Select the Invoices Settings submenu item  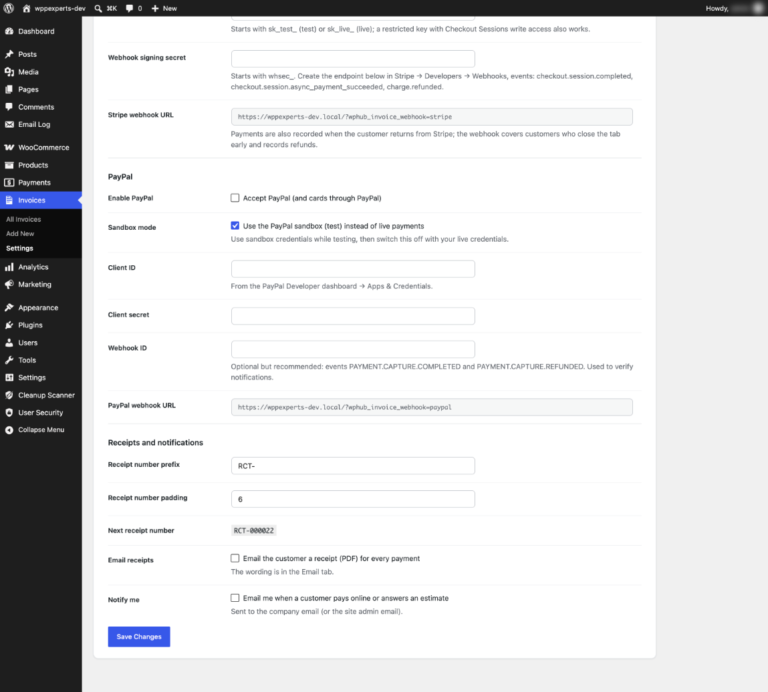pos(20,248)
